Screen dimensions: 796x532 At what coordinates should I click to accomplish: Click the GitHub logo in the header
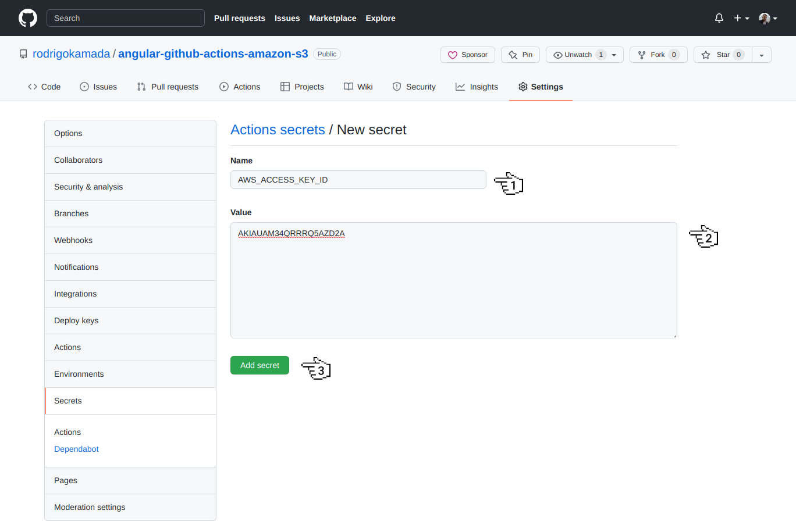coord(27,18)
